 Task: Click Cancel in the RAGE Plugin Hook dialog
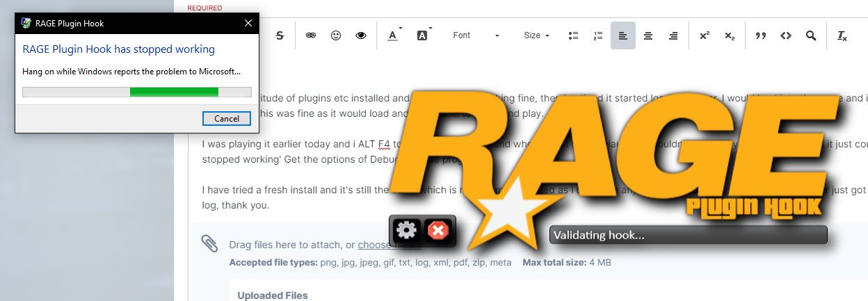pyautogui.click(x=227, y=118)
